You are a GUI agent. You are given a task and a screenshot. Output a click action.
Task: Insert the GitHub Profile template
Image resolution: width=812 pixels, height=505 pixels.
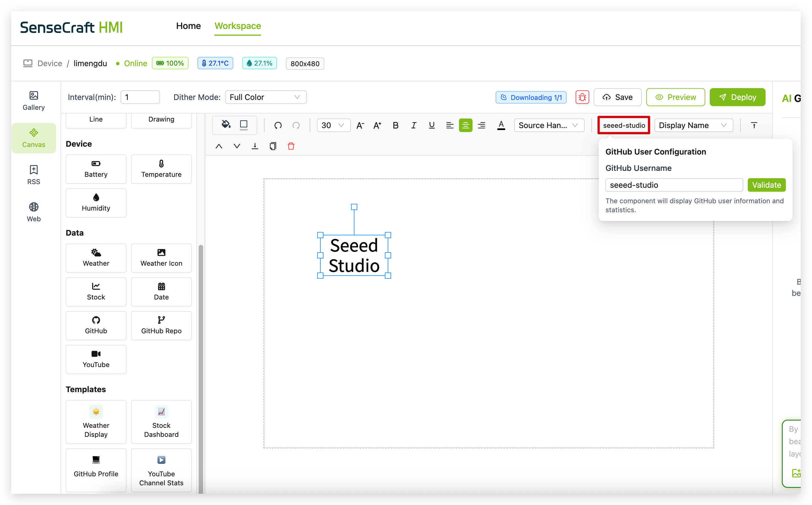[x=96, y=470]
